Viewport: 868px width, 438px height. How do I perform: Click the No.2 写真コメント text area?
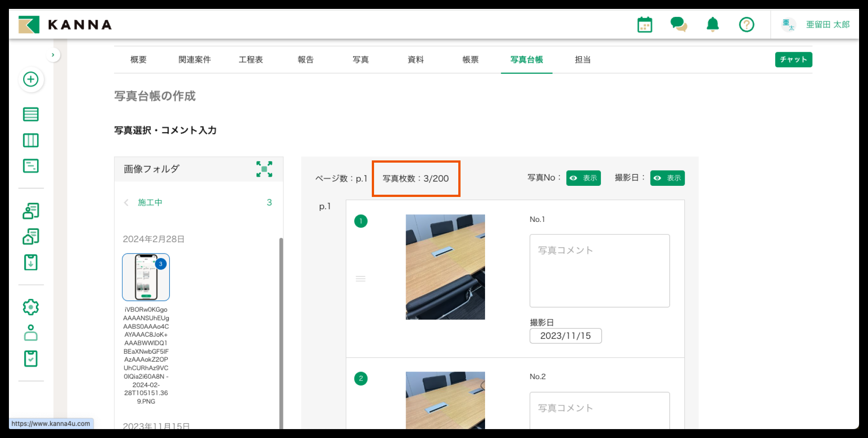click(x=600, y=410)
